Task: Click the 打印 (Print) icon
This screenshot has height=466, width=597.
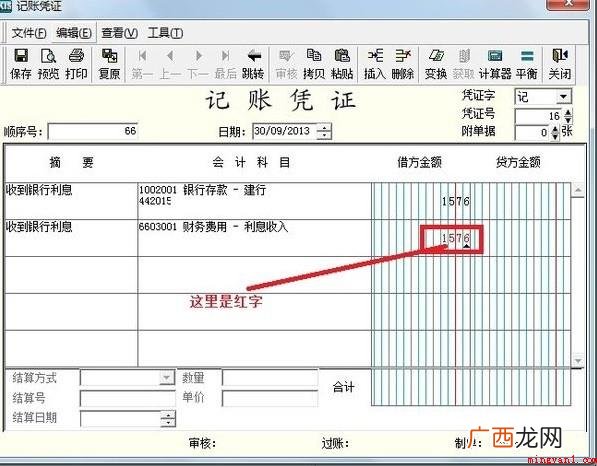Action: point(76,64)
